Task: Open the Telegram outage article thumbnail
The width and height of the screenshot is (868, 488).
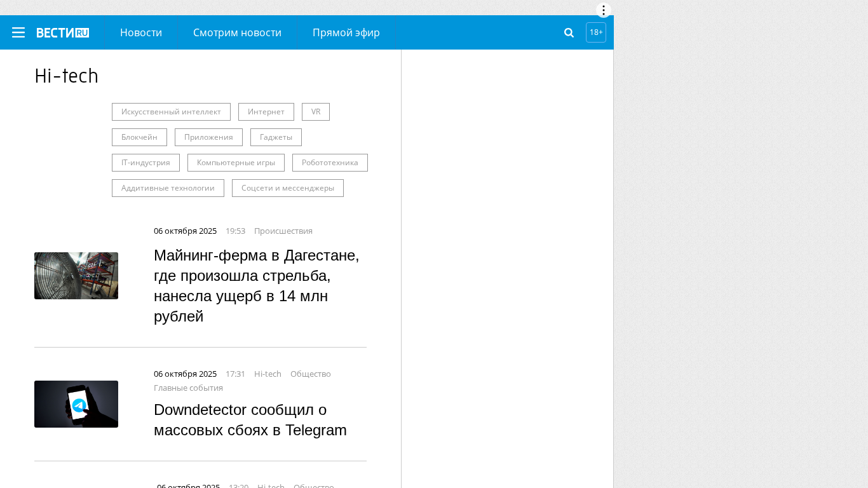Action: click(x=76, y=404)
